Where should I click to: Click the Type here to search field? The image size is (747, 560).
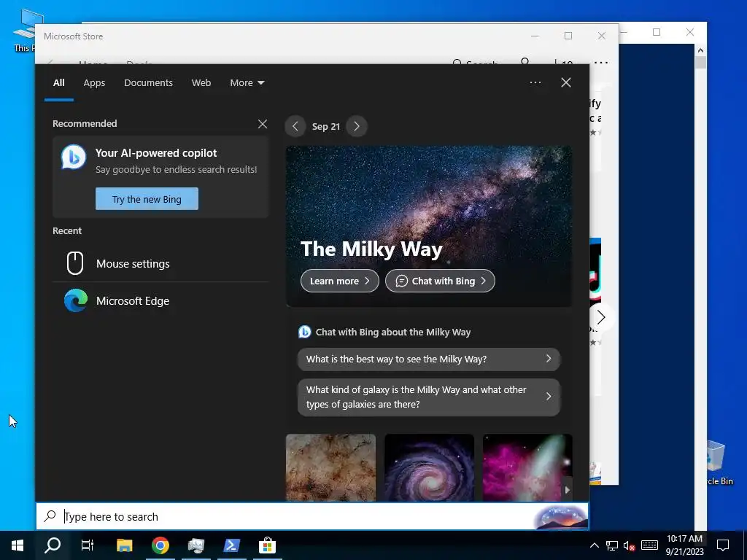pos(312,516)
